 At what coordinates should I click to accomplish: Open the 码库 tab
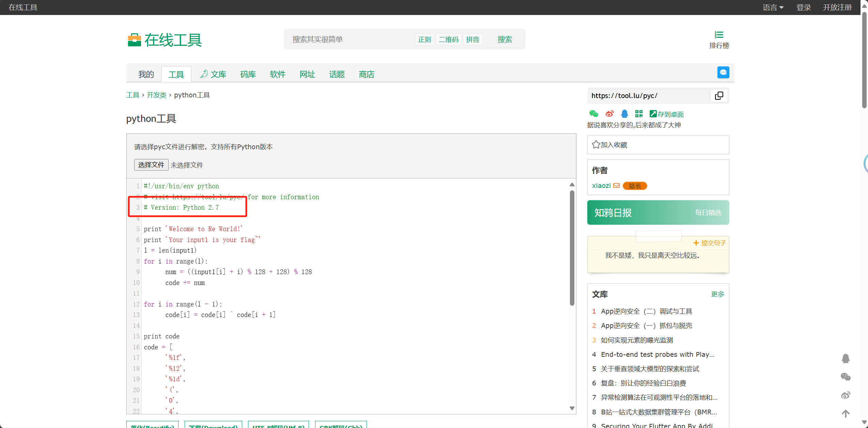[x=248, y=74]
